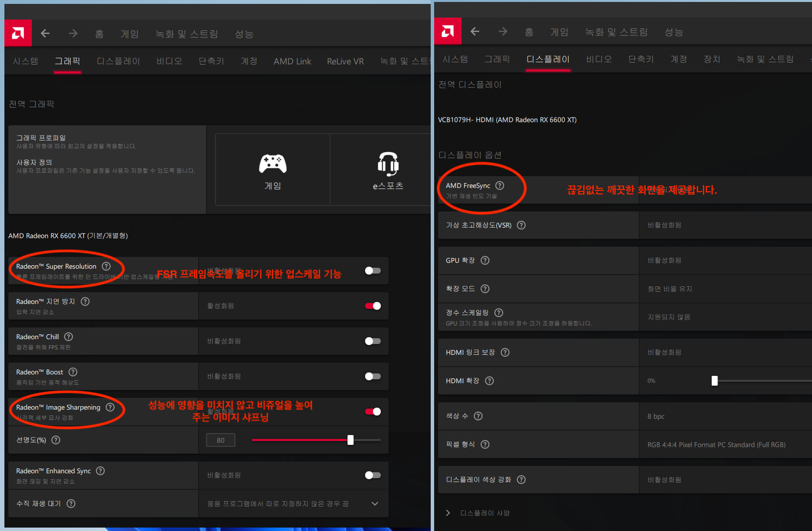The image size is (812, 531).
Task: Adjust the 선명도 sharpness slider handle
Action: [350, 440]
